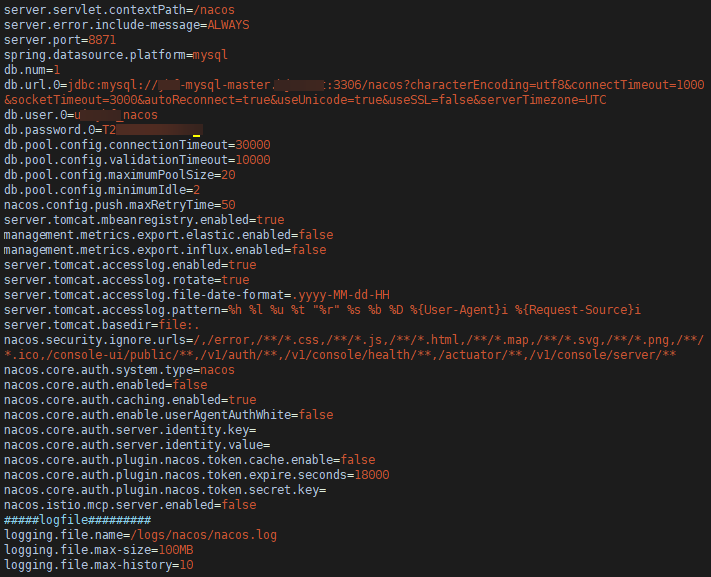This screenshot has width=711, height=577.
Task: Click the db.pool.config.minimumIdle=2 line
Action: [102, 190]
